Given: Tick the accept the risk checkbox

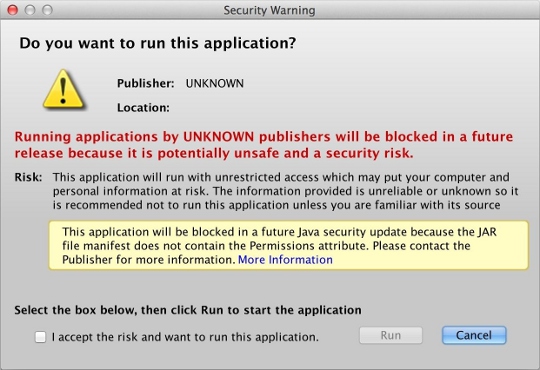Looking at the screenshot, I should 40,337.
